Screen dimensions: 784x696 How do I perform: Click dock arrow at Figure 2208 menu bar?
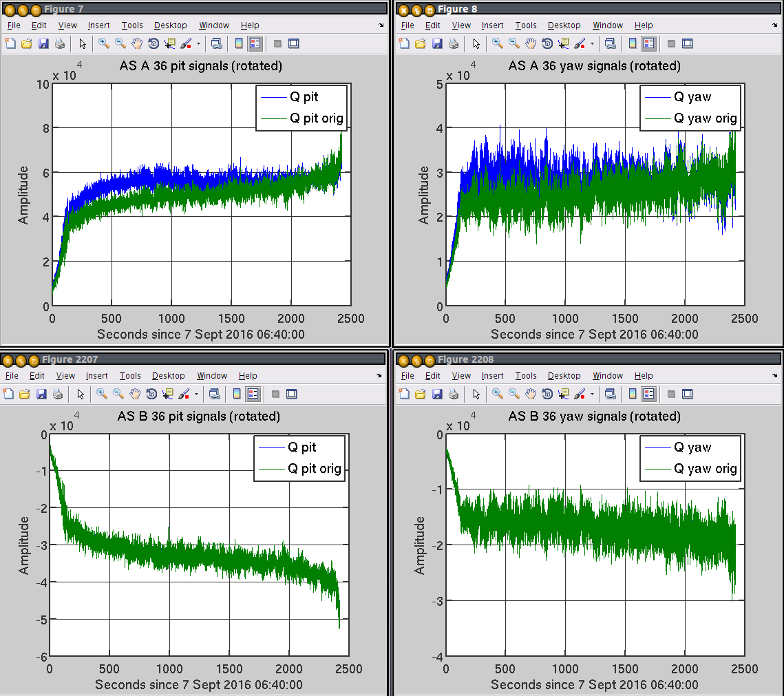point(775,375)
